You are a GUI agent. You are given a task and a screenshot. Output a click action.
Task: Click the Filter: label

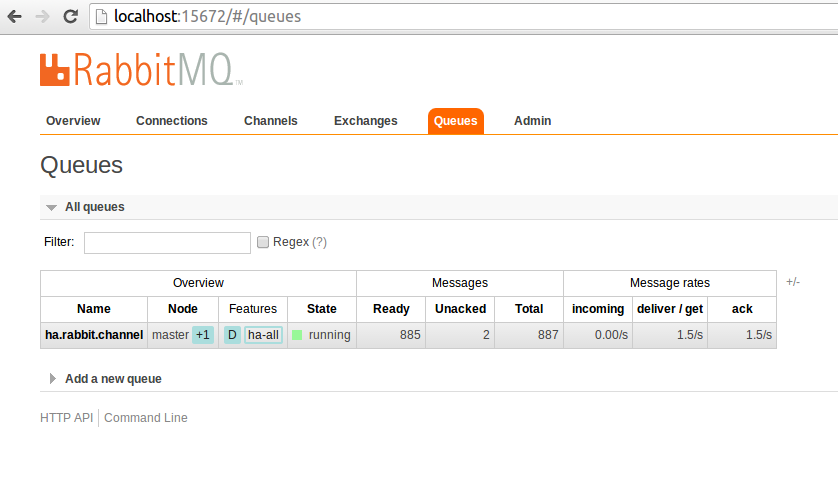pyautogui.click(x=59, y=242)
